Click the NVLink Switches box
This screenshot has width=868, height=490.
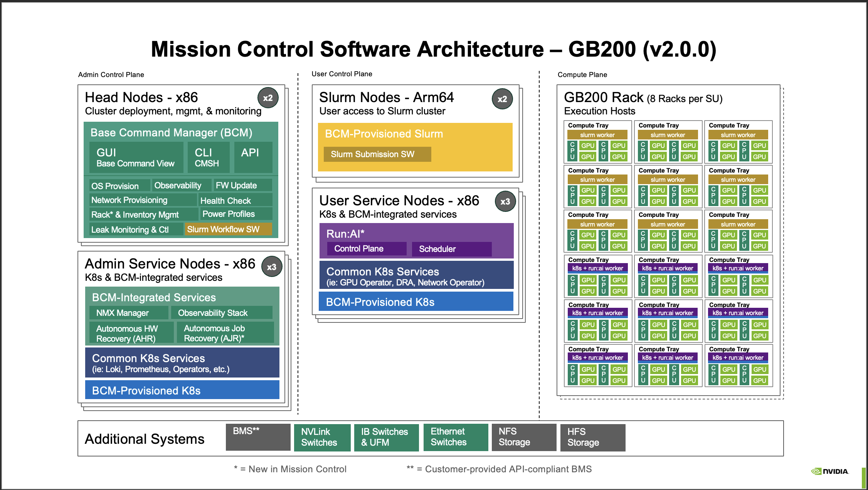coord(322,437)
